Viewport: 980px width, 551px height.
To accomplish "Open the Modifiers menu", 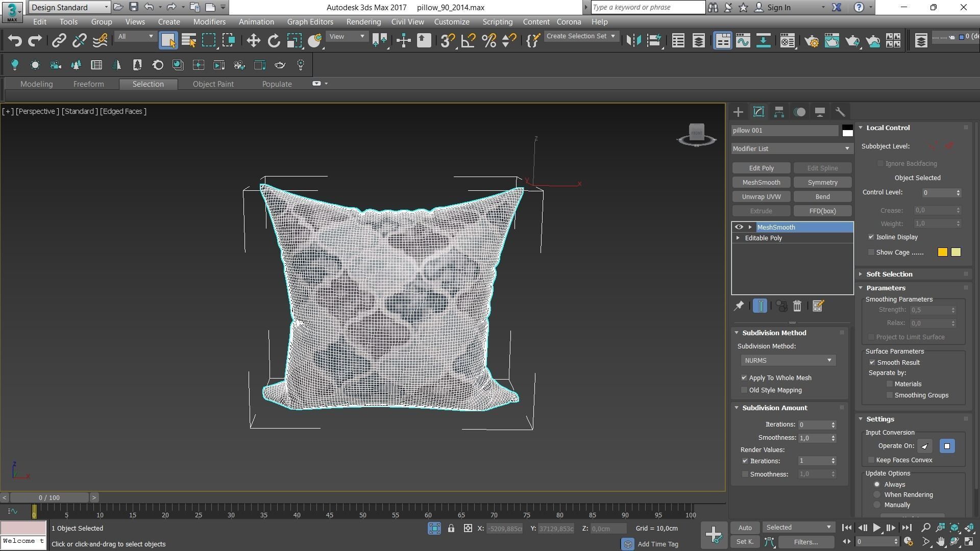I will tap(209, 22).
